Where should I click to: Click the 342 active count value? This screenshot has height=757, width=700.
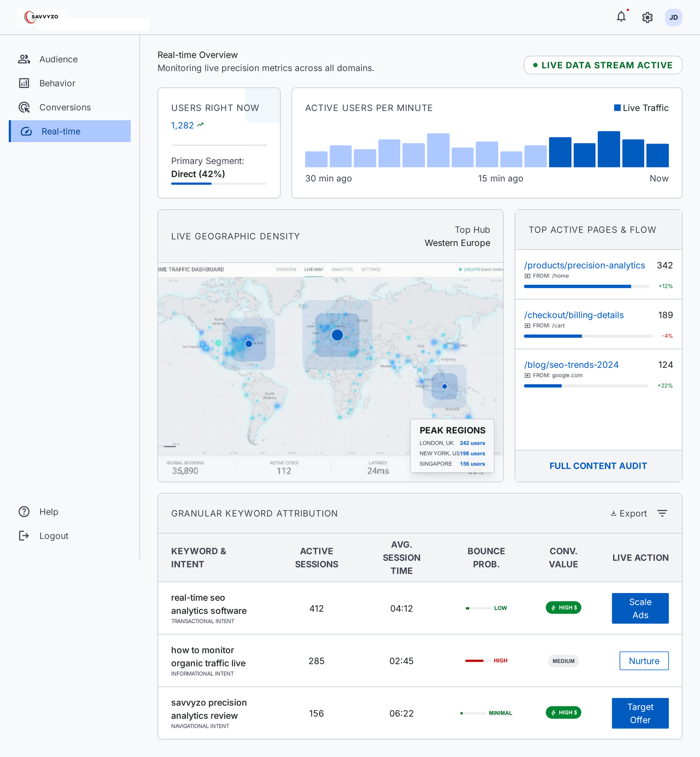[665, 265]
